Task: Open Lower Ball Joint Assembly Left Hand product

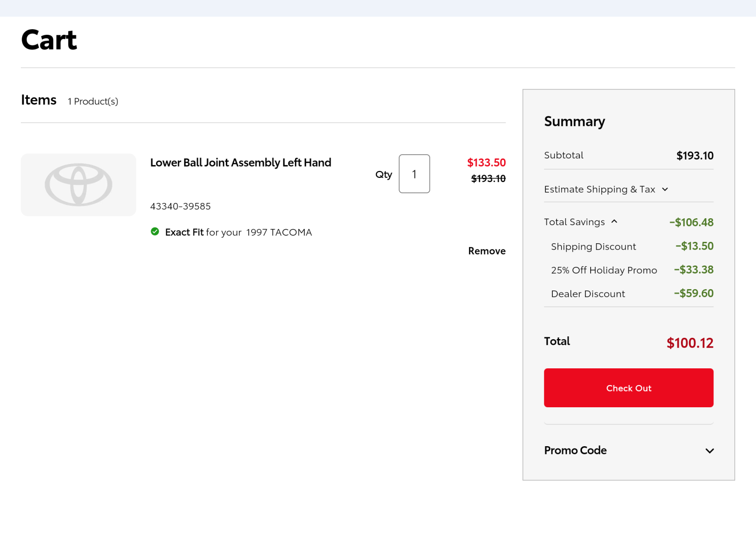Action: tap(240, 163)
